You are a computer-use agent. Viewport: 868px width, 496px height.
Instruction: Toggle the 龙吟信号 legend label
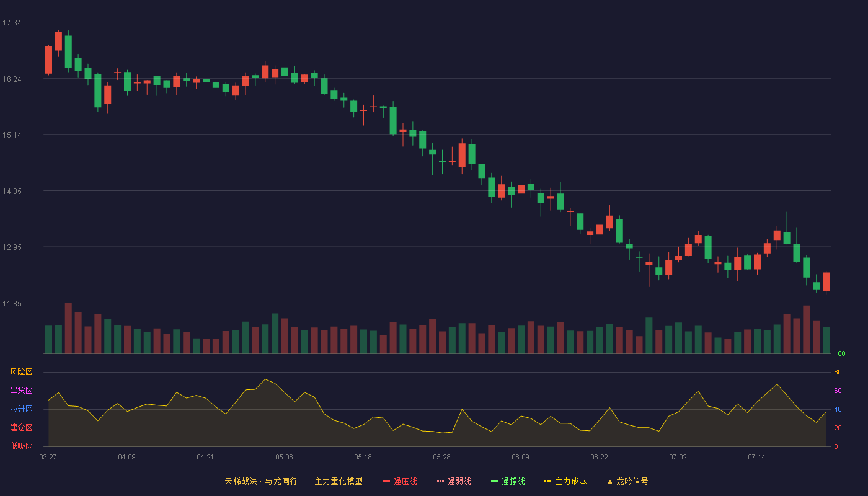pos(632,481)
